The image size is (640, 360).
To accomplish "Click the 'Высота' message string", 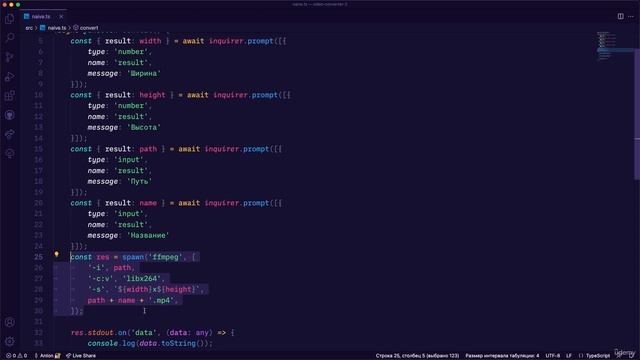I will [144, 127].
